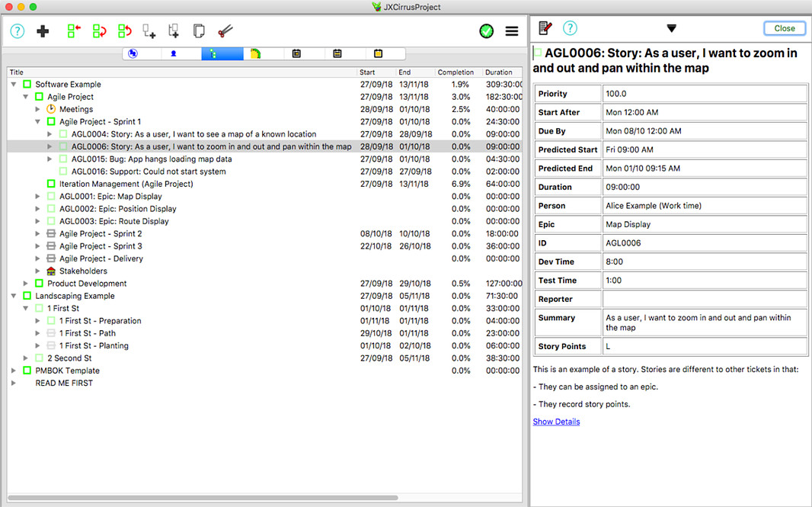The width and height of the screenshot is (812, 507).
Task: Switch to the yellow gauge view tab
Action: tap(256, 53)
